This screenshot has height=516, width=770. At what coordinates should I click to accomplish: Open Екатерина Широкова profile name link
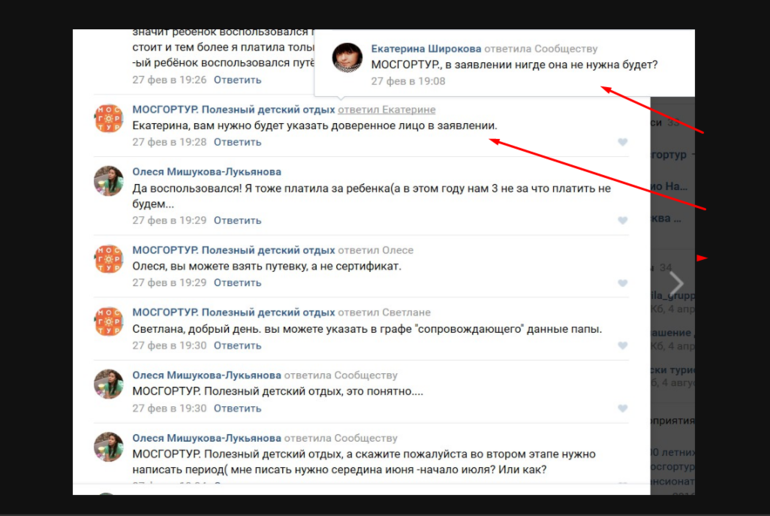click(426, 49)
